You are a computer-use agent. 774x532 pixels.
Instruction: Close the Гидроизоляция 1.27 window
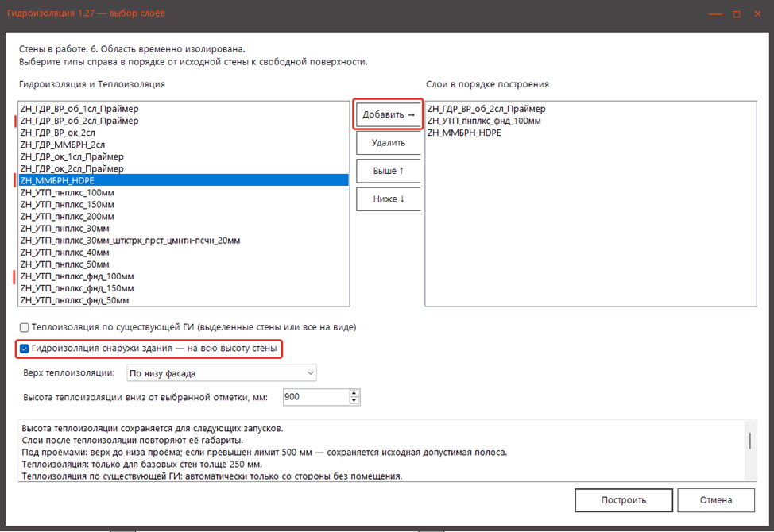point(758,13)
